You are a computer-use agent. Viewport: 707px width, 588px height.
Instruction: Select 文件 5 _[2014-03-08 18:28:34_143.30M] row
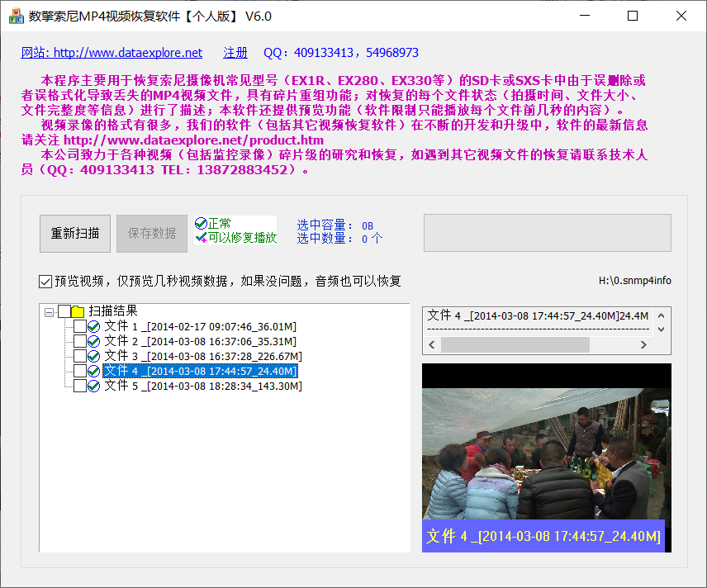[203, 386]
